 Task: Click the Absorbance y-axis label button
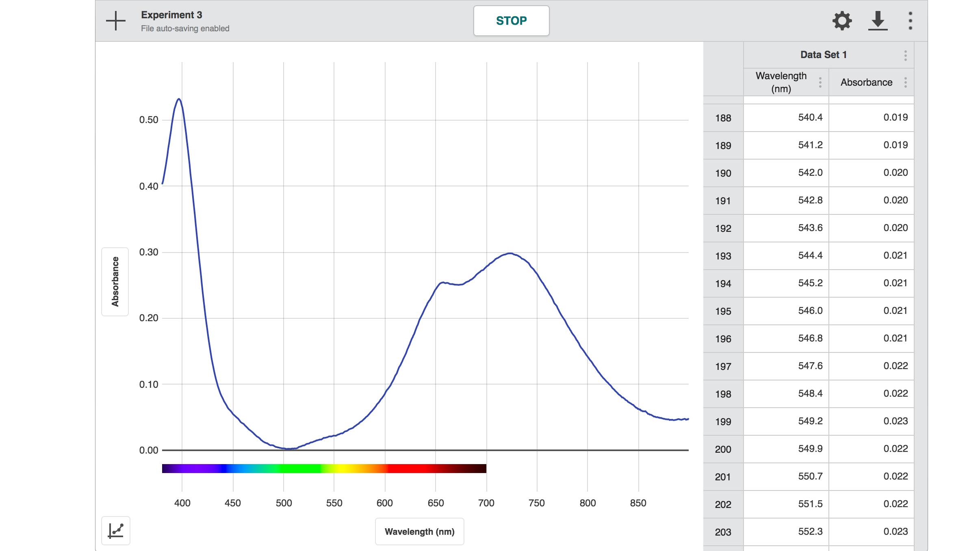tap(115, 281)
